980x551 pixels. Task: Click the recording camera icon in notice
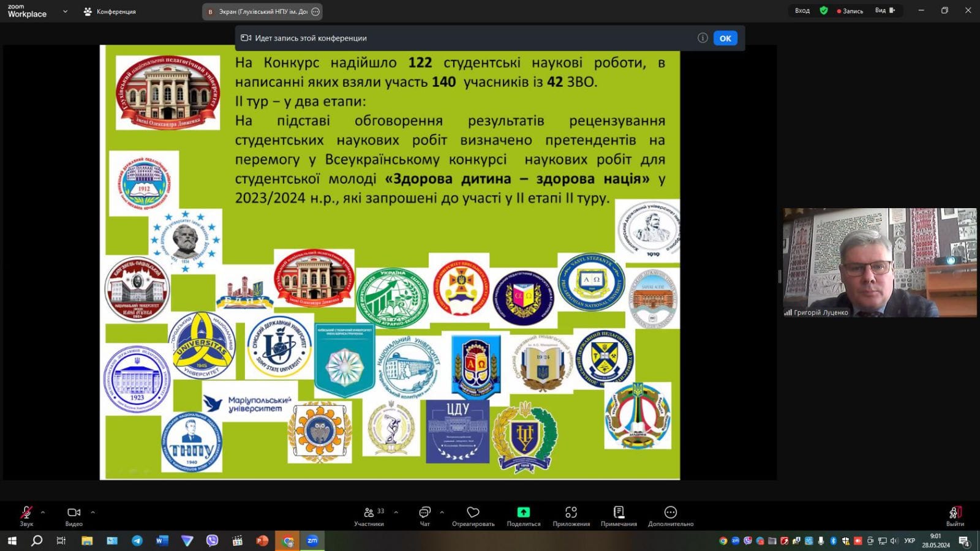(246, 38)
